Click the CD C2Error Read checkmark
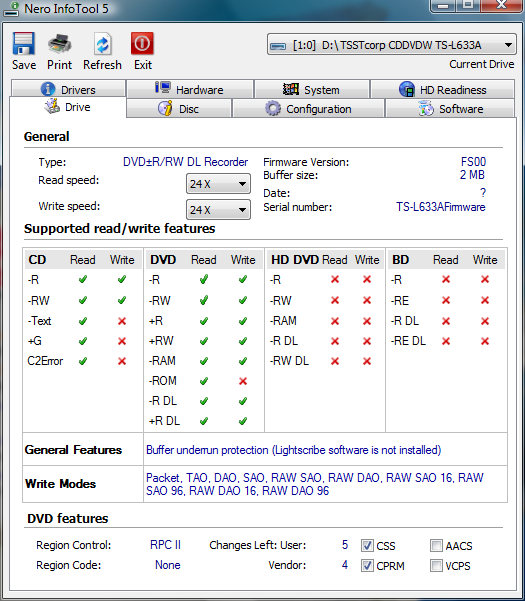The image size is (525, 601). point(83,361)
